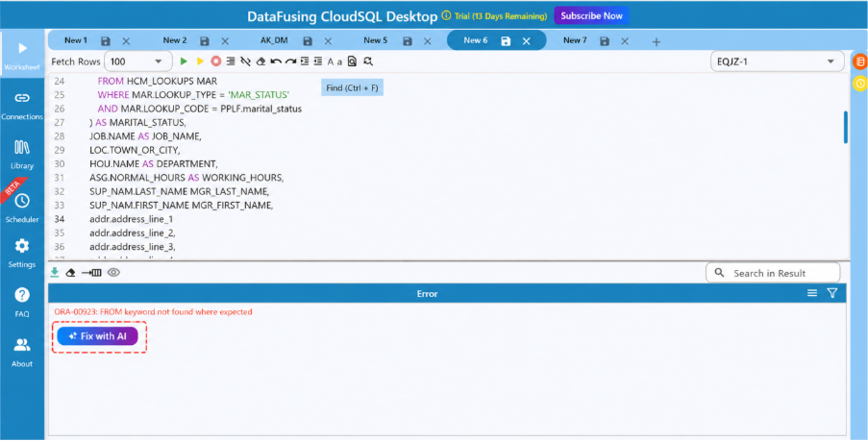Close the New 1 tab

[x=126, y=41]
